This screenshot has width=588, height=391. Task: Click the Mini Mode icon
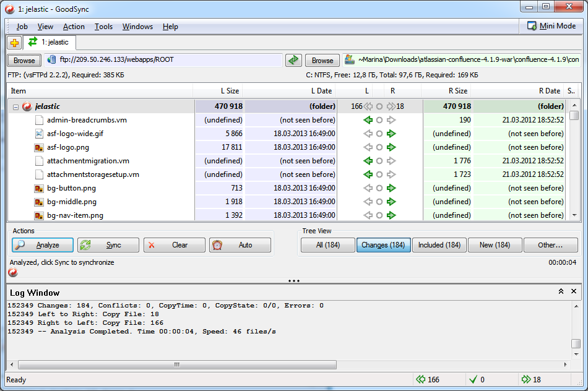[x=532, y=26]
